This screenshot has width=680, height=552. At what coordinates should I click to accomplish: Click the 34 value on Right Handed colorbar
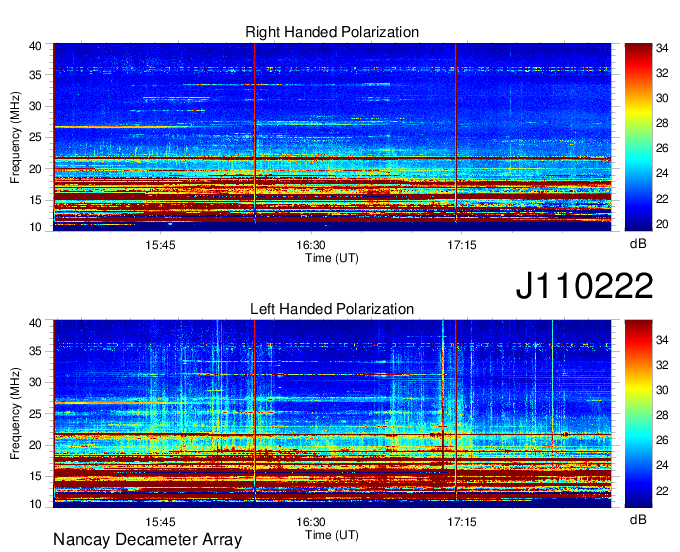(662, 48)
